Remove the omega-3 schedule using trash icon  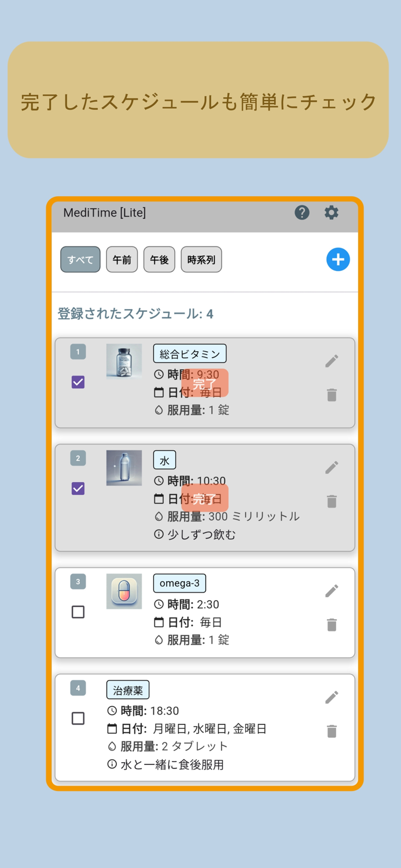coord(331,626)
